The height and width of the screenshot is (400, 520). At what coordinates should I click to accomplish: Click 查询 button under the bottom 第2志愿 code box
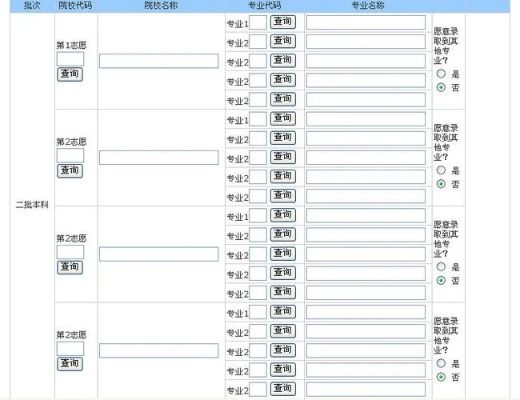pos(70,363)
